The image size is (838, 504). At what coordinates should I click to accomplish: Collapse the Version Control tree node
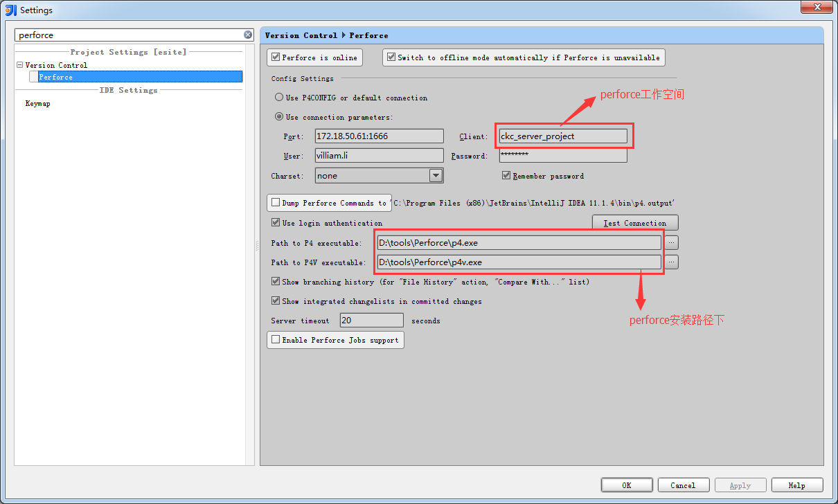click(20, 65)
